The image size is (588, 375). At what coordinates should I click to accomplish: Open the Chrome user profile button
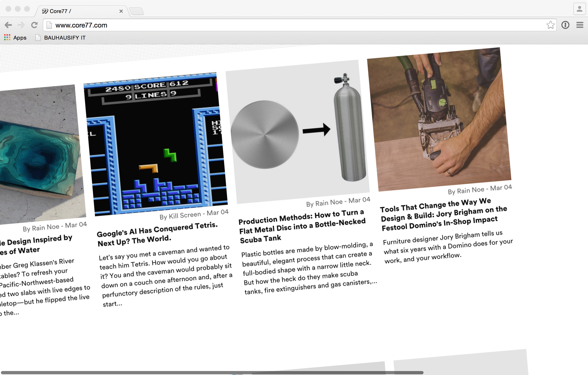click(x=579, y=9)
